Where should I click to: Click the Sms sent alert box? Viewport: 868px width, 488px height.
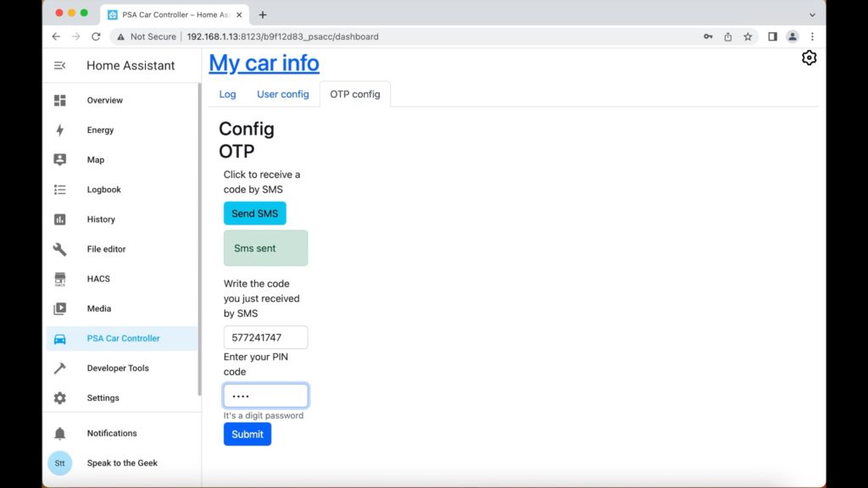(x=265, y=248)
